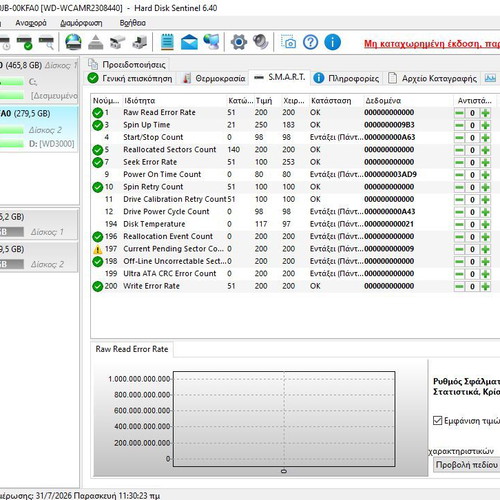Click the red unregistered version link
This screenshot has height=500, width=500.
[432, 44]
